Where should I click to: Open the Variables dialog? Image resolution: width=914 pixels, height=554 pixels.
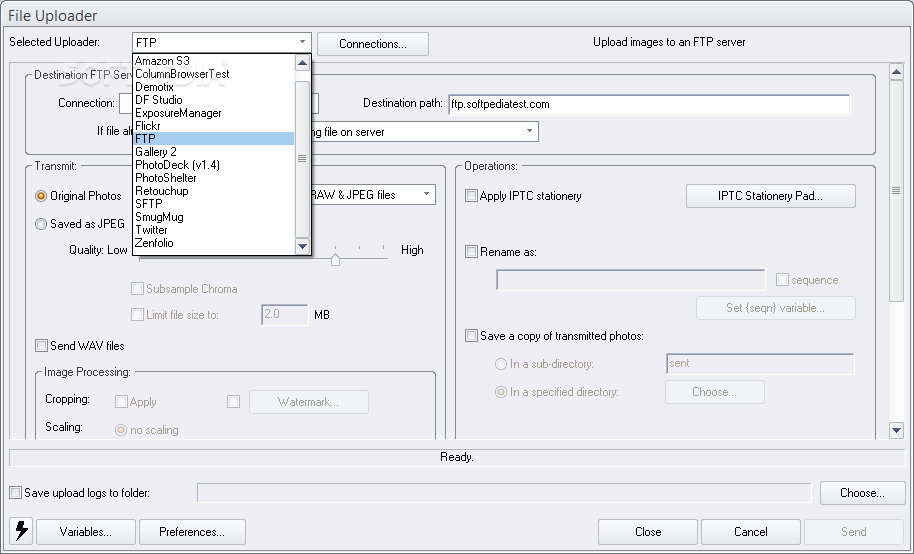pos(86,532)
